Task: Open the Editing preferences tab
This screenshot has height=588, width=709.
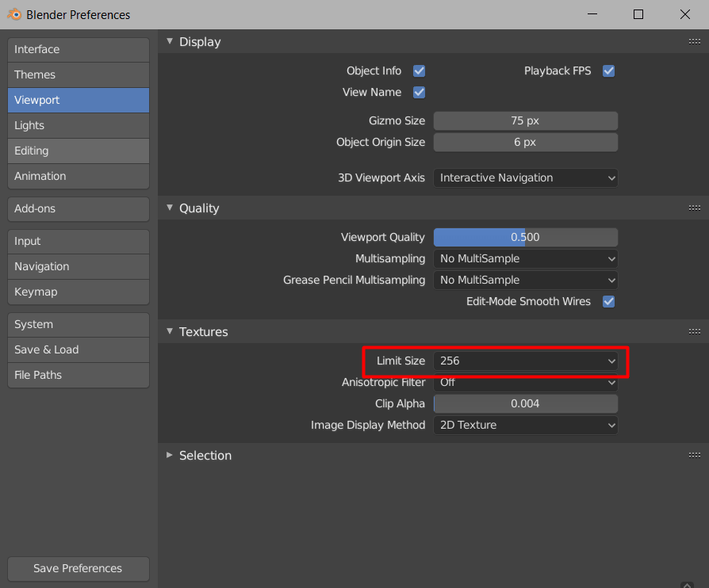Action: pos(79,151)
